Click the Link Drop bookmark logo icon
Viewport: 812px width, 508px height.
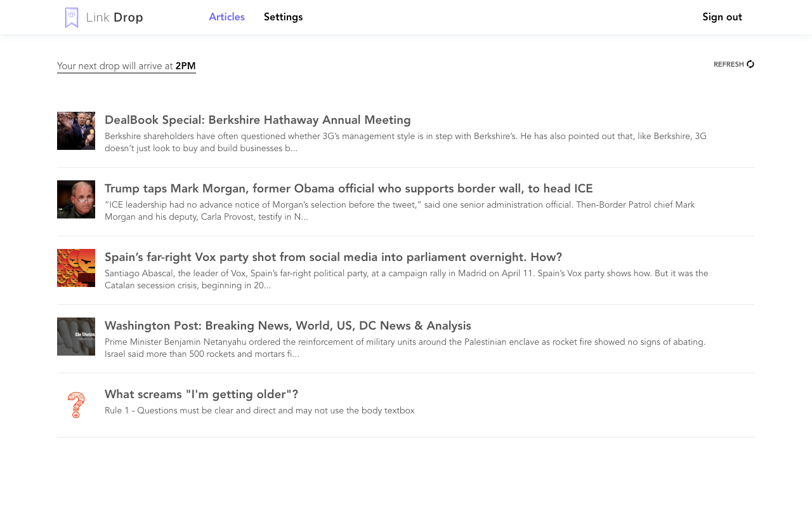click(72, 17)
